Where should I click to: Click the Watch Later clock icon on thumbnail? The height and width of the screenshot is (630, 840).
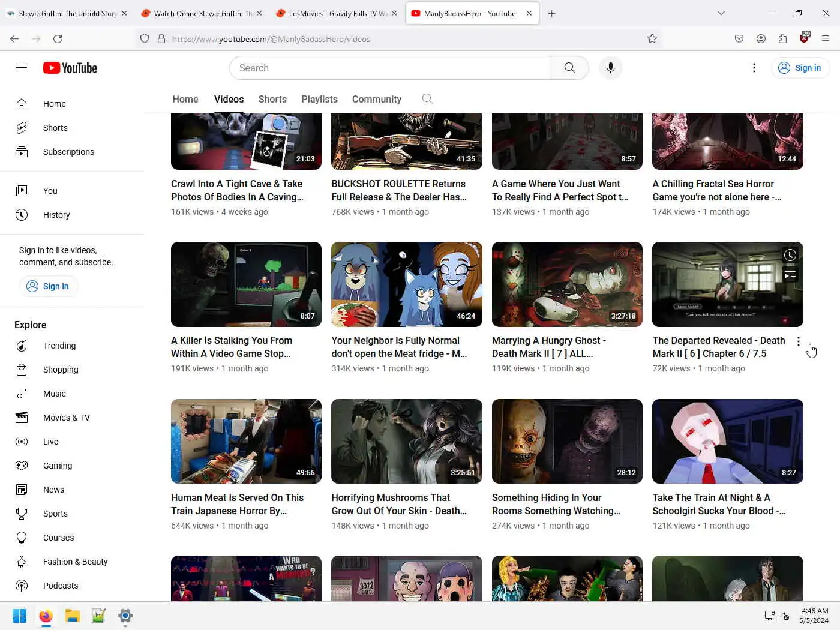[x=790, y=255]
